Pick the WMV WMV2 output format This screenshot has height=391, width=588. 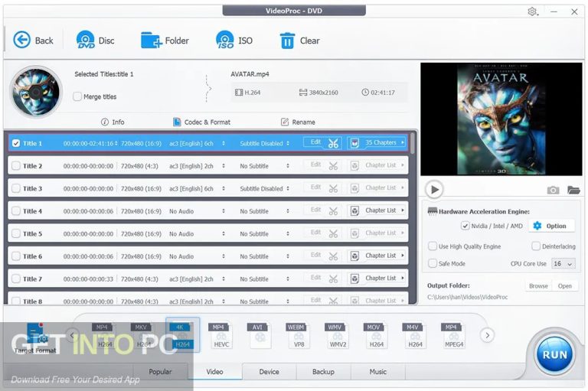coord(337,335)
